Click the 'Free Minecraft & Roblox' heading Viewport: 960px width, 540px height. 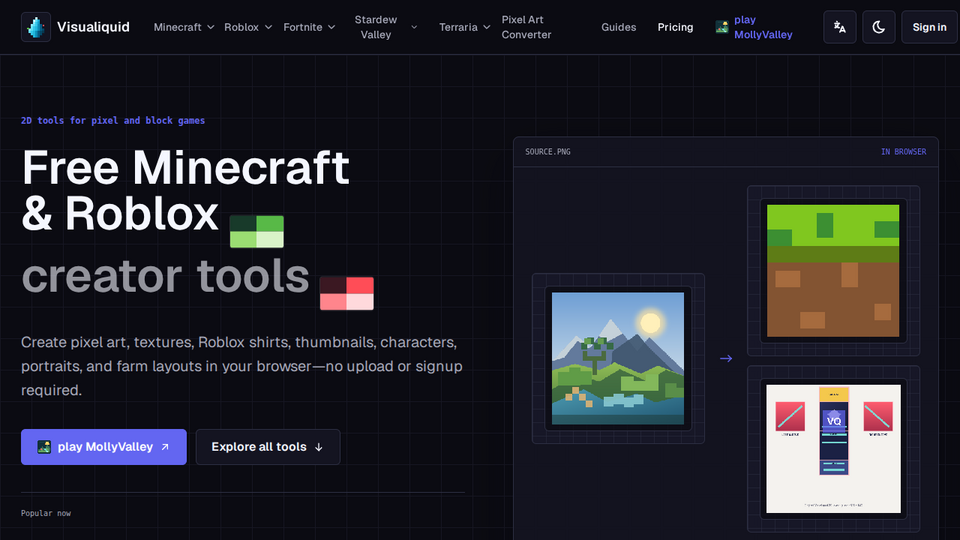(x=186, y=190)
